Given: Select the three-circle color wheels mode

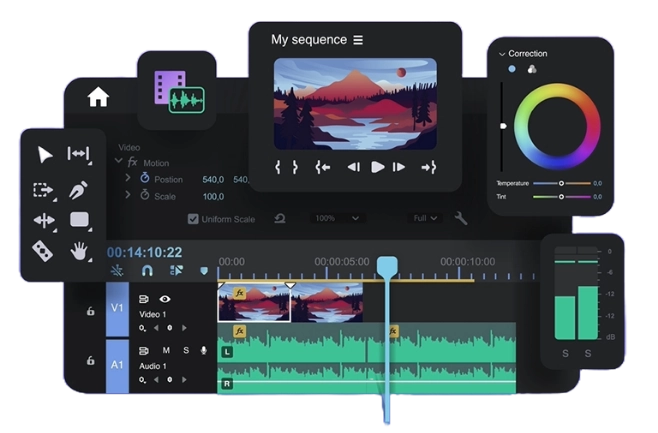Looking at the screenshot, I should click(x=532, y=69).
